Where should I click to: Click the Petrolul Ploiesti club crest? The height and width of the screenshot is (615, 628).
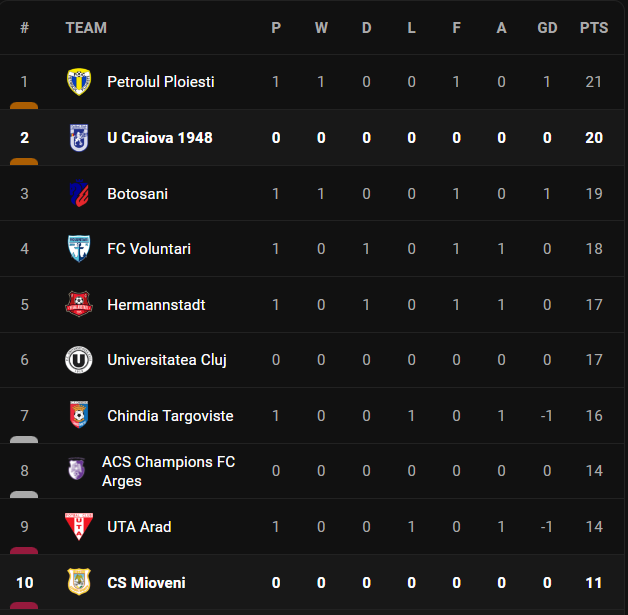(79, 82)
